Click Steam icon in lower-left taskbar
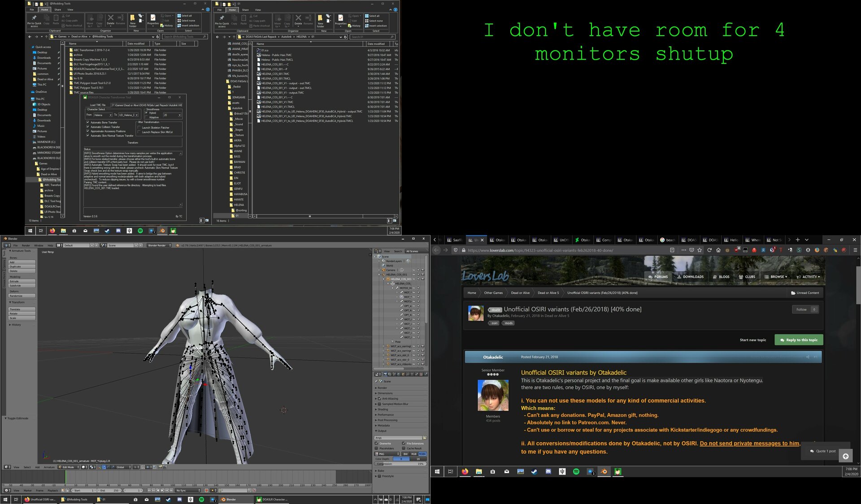Viewport: 861px width, 504px height. (x=168, y=499)
